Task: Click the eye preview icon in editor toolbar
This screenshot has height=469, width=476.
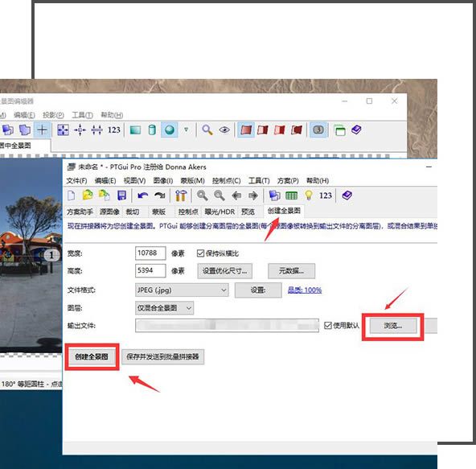Action: pyautogui.click(x=224, y=130)
